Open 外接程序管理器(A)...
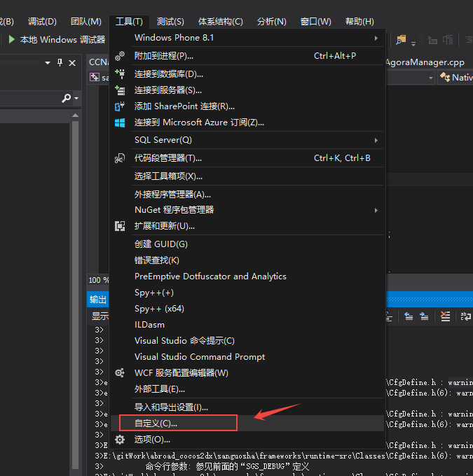The image size is (473, 476). [247, 195]
